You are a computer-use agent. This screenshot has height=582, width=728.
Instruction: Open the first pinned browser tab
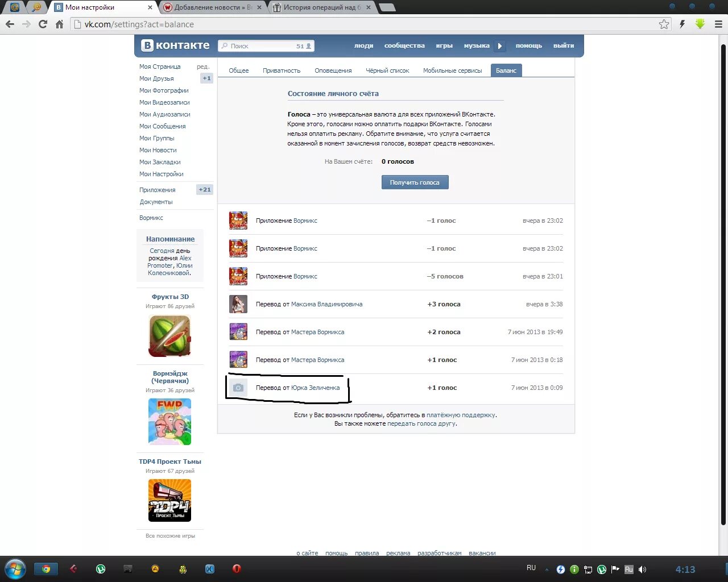(x=15, y=7)
